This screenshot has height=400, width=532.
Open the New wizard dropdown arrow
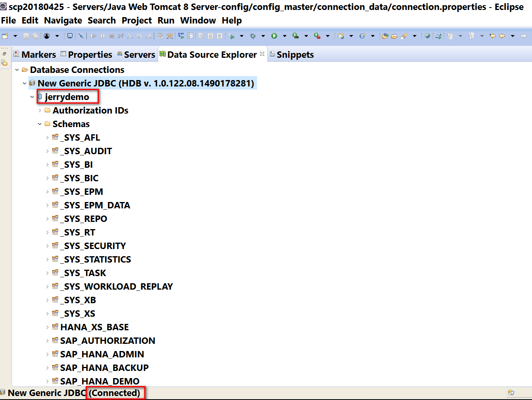click(15, 36)
